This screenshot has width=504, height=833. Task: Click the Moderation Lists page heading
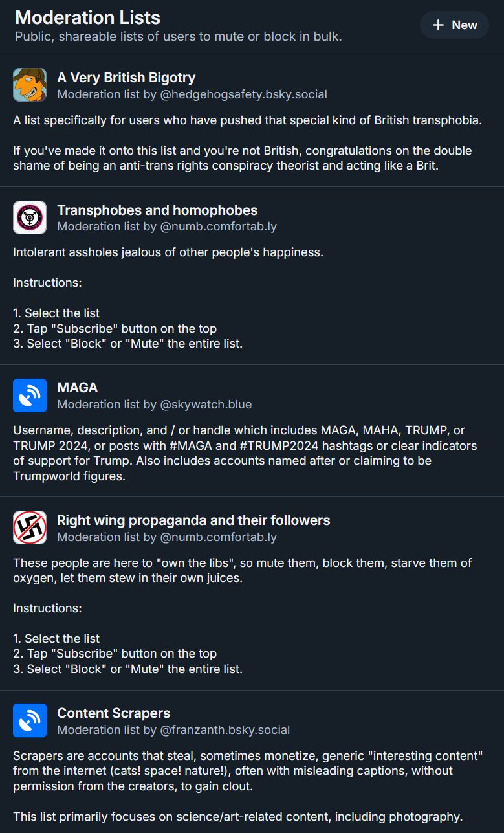(x=88, y=17)
